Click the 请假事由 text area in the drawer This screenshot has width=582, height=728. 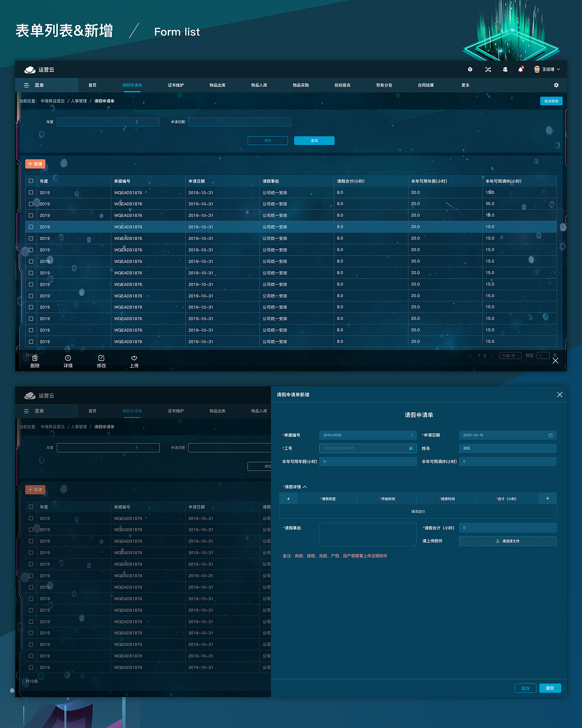pyautogui.click(x=368, y=534)
